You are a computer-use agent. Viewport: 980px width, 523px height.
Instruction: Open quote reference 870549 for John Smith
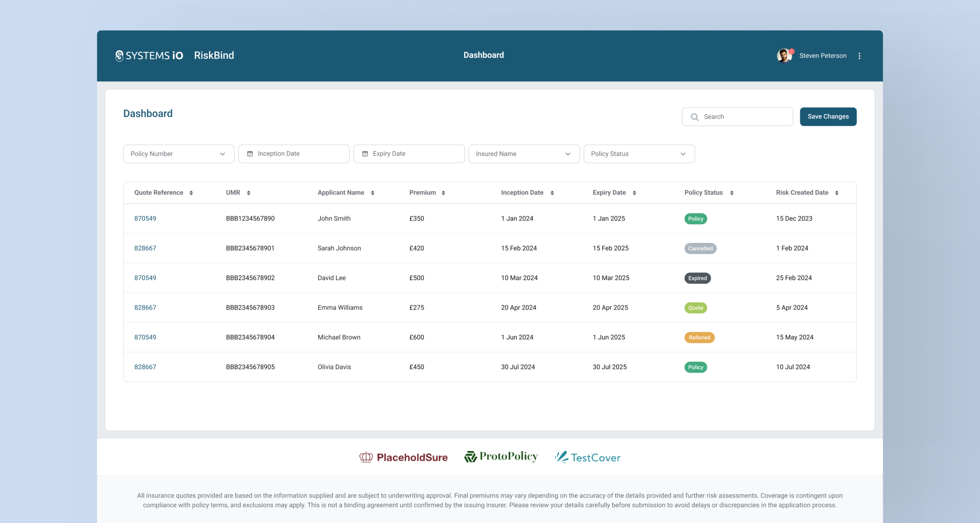(x=145, y=218)
